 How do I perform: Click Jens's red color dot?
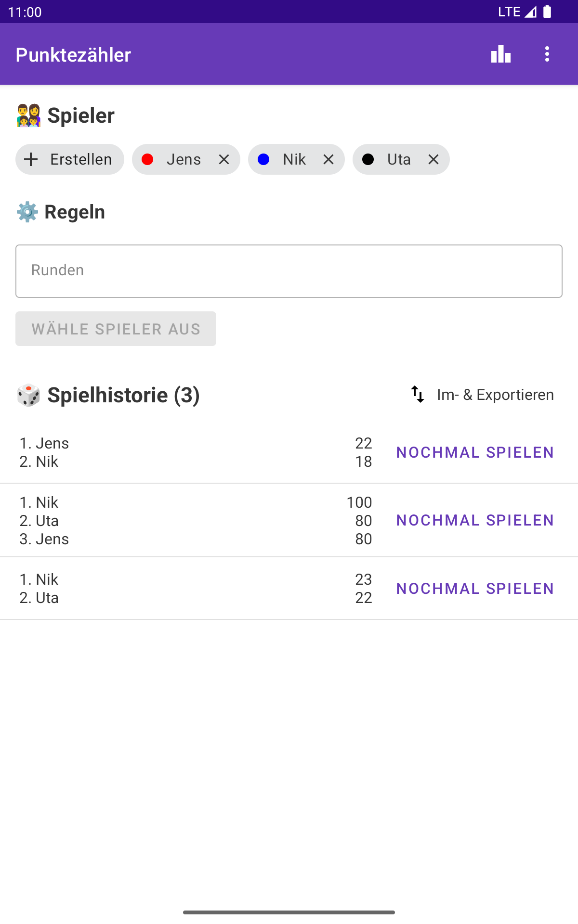click(x=147, y=159)
